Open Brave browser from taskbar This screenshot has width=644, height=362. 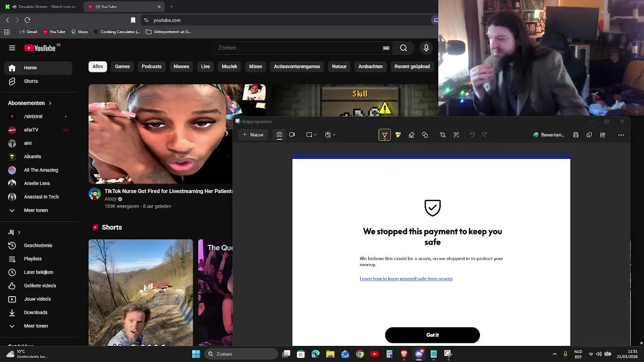tap(404, 354)
